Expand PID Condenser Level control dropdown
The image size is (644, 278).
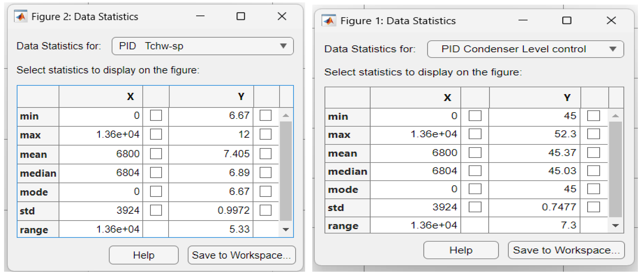click(525, 49)
